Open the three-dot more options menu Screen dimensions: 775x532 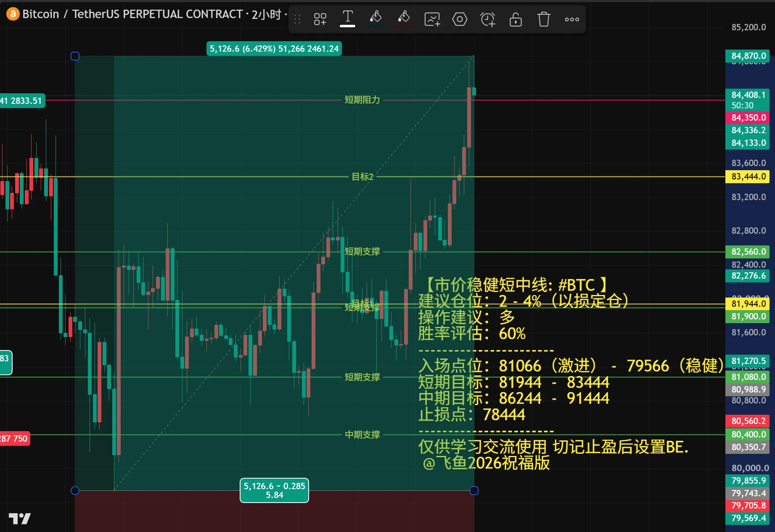pos(572,19)
